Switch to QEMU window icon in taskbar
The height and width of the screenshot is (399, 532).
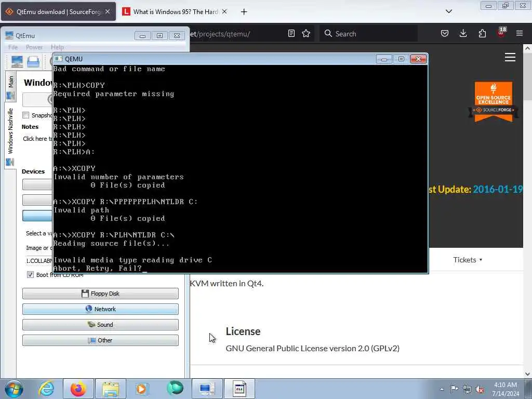click(240, 389)
